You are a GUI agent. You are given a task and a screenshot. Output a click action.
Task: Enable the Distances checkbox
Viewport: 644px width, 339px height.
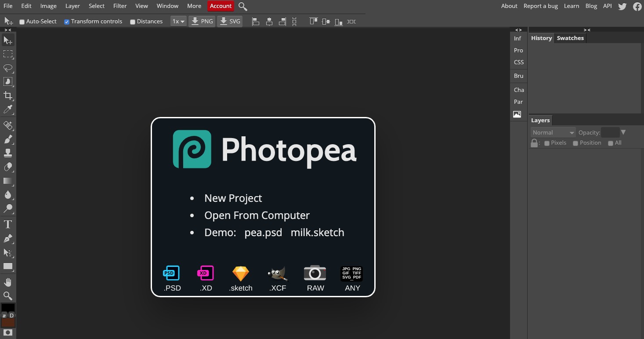pyautogui.click(x=133, y=22)
